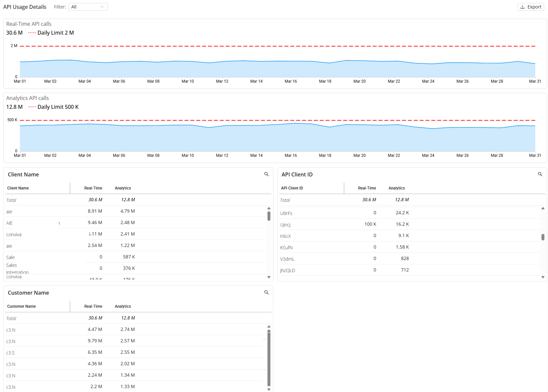Screen dimensions: 548x392
Task: Click scroll-down arrow in Client Name table
Action: [269, 277]
